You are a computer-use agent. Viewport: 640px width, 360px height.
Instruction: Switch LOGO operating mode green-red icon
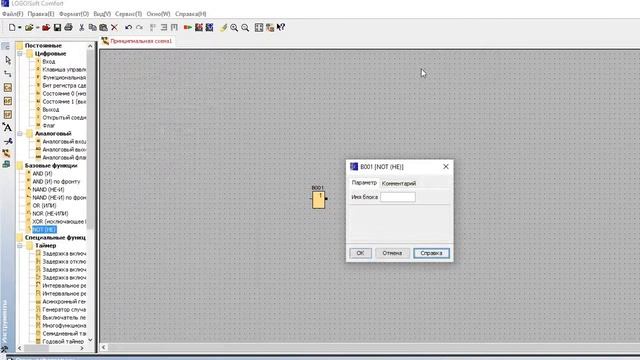click(x=188, y=27)
